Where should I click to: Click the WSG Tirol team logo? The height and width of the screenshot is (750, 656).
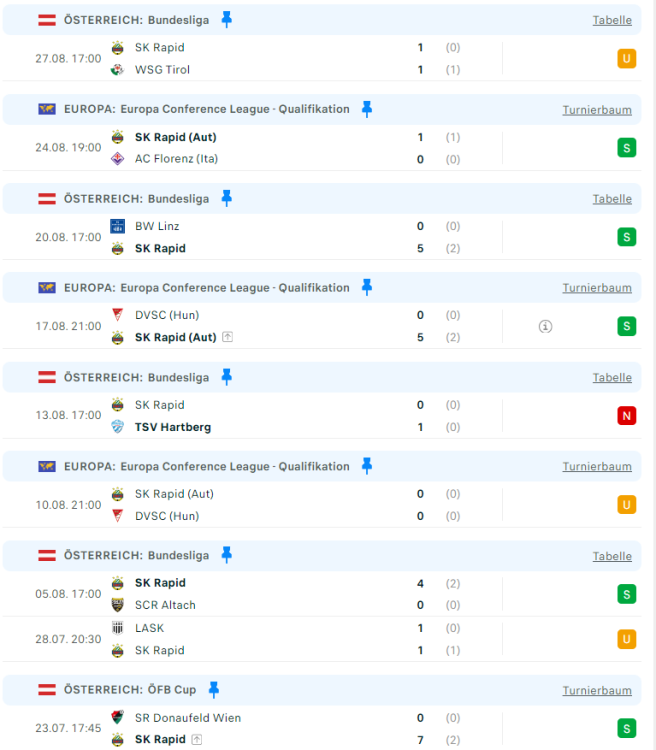[118, 70]
